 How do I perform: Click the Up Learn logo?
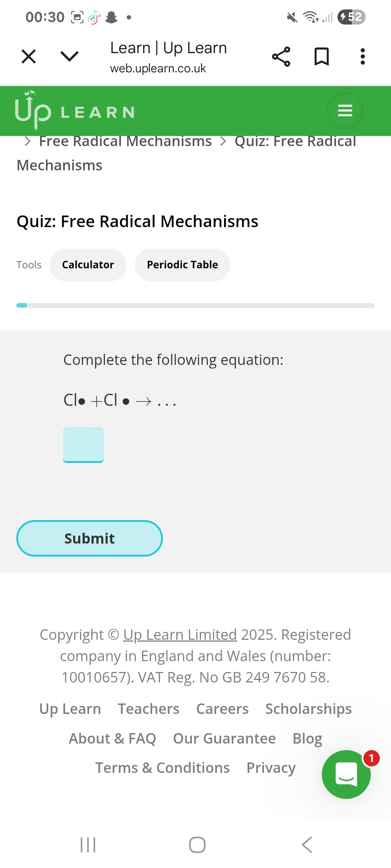coord(74,111)
